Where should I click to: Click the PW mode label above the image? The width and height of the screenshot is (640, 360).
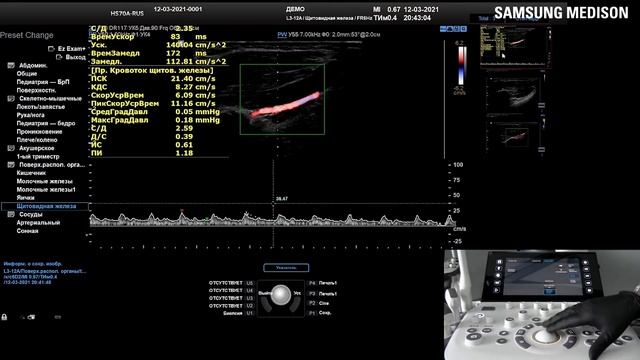pos(282,35)
